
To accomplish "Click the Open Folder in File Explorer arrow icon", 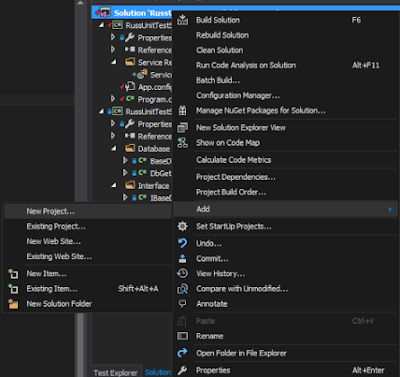I will (182, 353).
